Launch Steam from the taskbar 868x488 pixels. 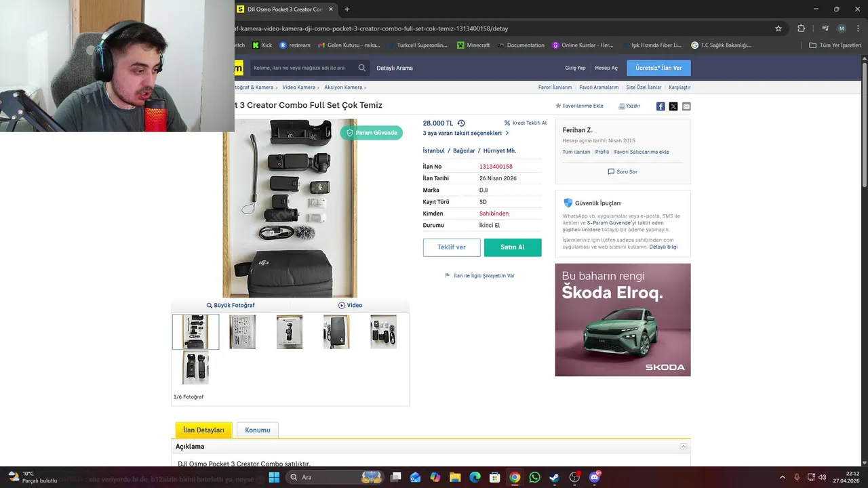pyautogui.click(x=555, y=477)
